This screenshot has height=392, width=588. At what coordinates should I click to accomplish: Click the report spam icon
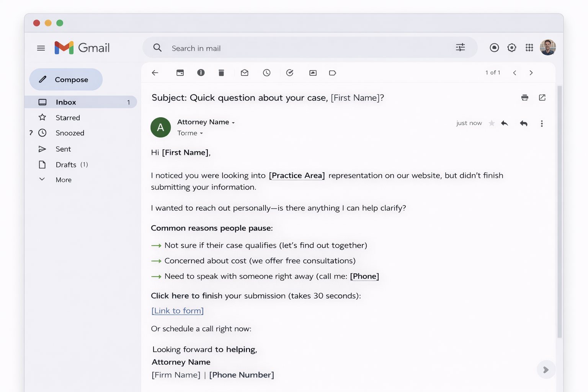tap(201, 73)
